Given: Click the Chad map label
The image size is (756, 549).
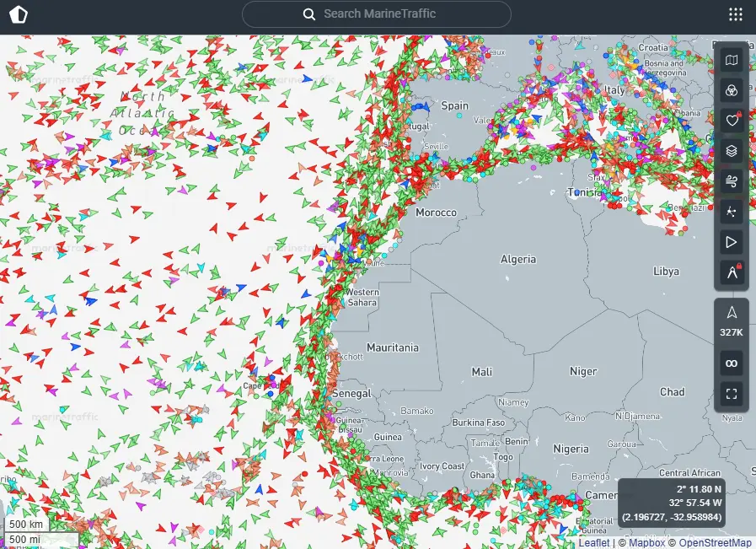Looking at the screenshot, I should click(672, 392).
